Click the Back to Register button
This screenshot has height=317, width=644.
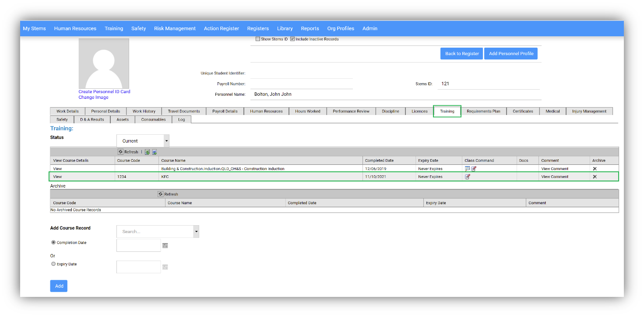pyautogui.click(x=461, y=54)
